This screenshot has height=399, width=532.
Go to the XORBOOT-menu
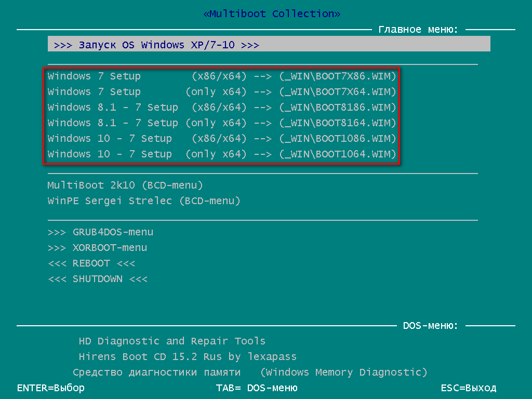pos(97,248)
